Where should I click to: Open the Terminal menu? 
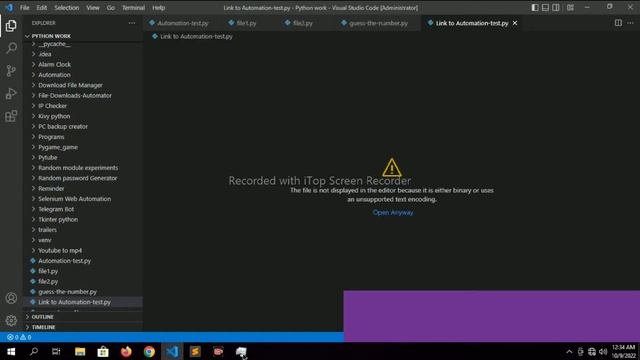[x=133, y=8]
